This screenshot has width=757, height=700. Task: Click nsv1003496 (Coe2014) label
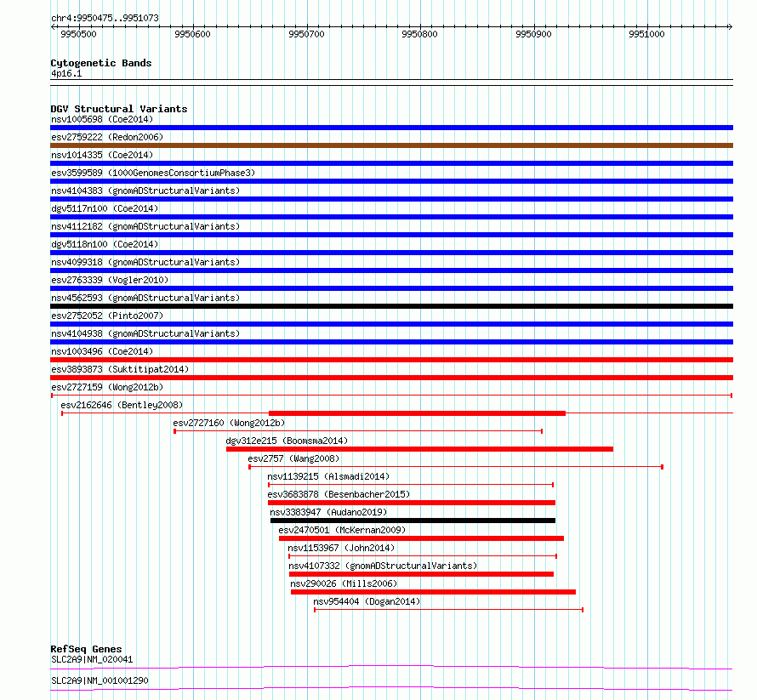102,351
